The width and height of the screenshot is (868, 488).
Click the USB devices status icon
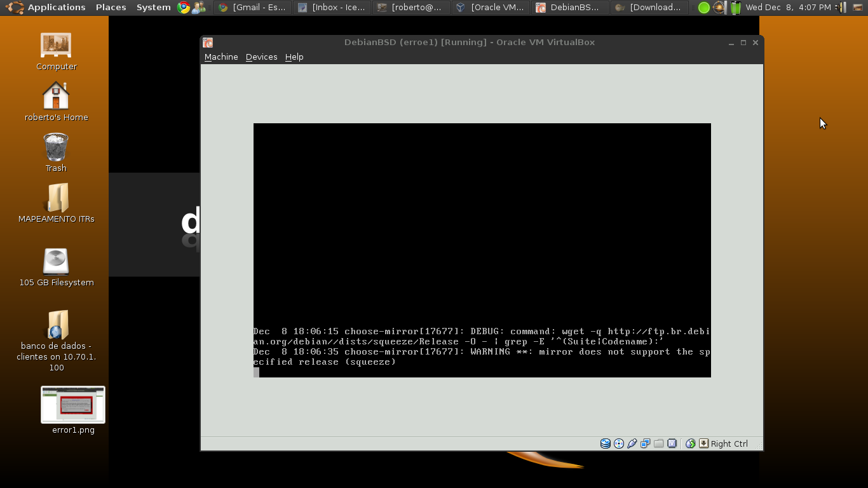[632, 444]
